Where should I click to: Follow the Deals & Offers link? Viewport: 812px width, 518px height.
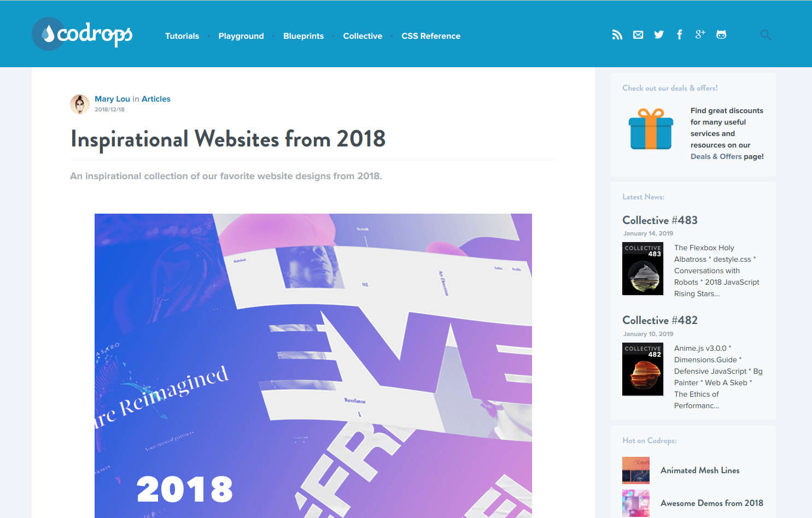pos(716,156)
